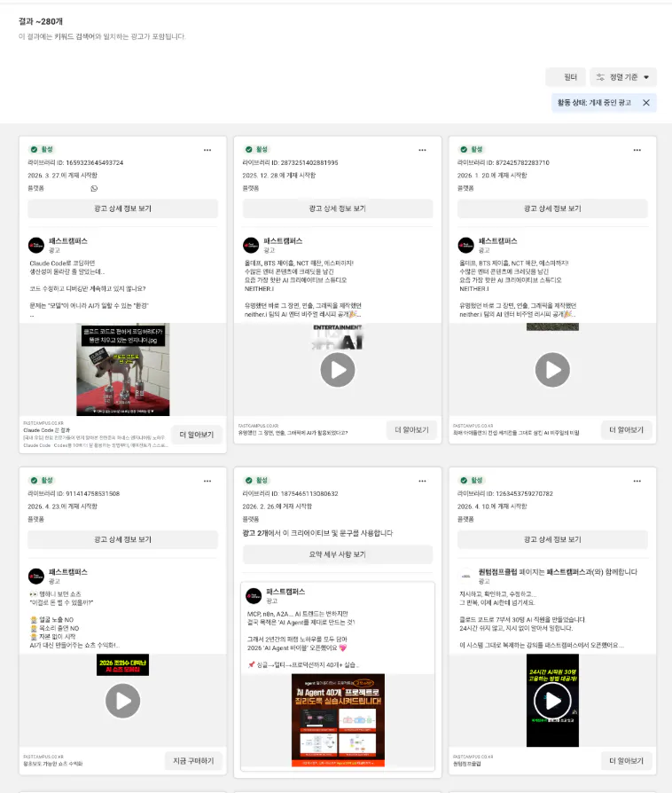Screen dimensions: 672x793
Task: Open the Claude Code dog meme image
Action: (123, 370)
